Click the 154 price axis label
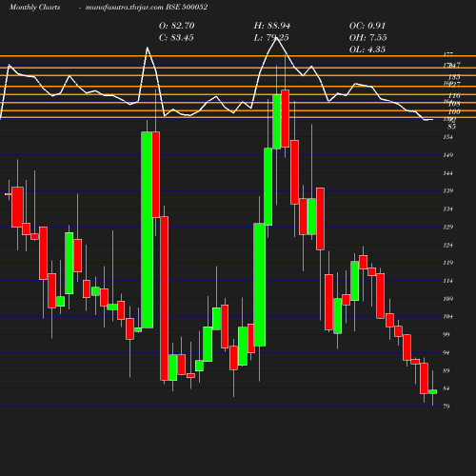The image size is (476, 476). click(x=447, y=137)
